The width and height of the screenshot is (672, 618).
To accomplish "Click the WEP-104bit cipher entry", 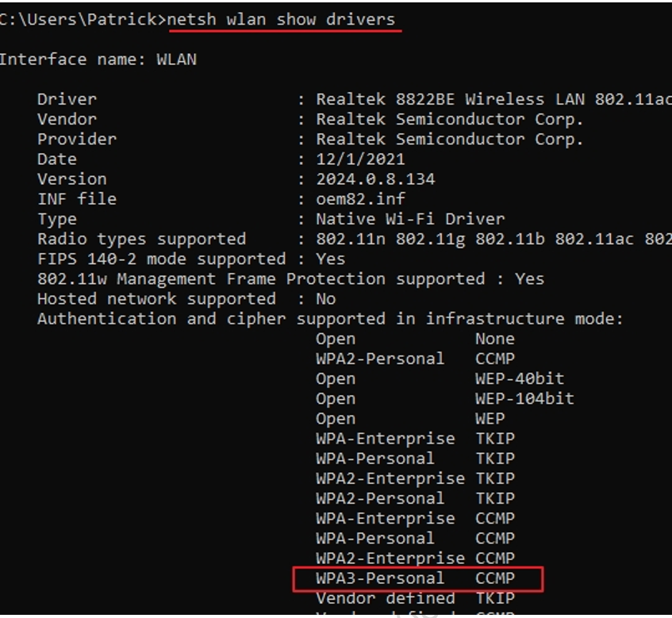I will coord(524,398).
